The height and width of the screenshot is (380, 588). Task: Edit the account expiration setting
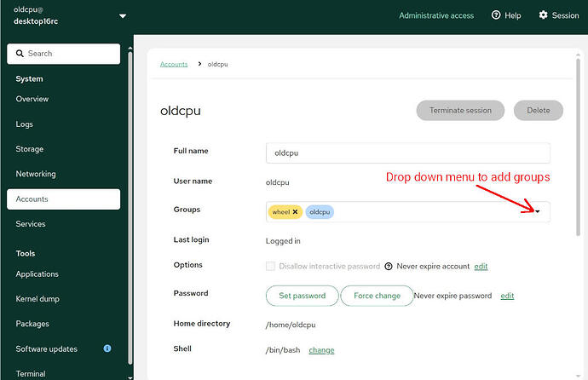pyautogui.click(x=481, y=266)
